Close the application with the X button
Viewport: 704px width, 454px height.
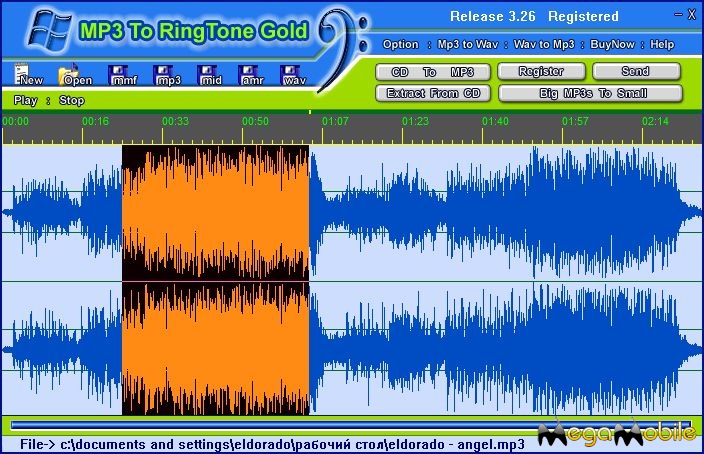click(692, 15)
